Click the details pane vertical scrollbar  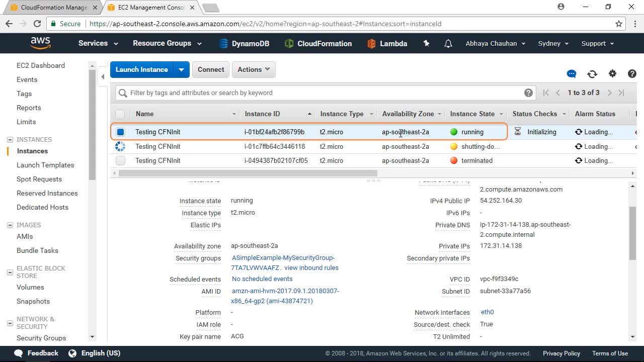(632, 233)
